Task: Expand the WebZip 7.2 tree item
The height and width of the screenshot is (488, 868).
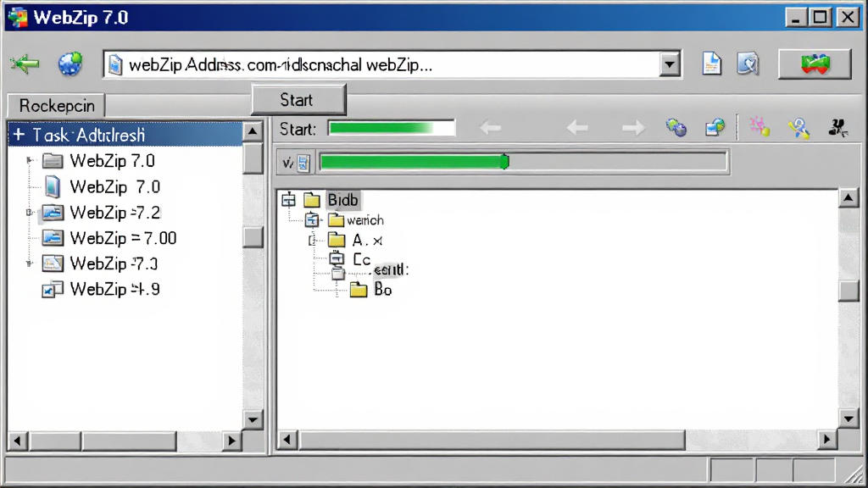Action: click(30, 213)
